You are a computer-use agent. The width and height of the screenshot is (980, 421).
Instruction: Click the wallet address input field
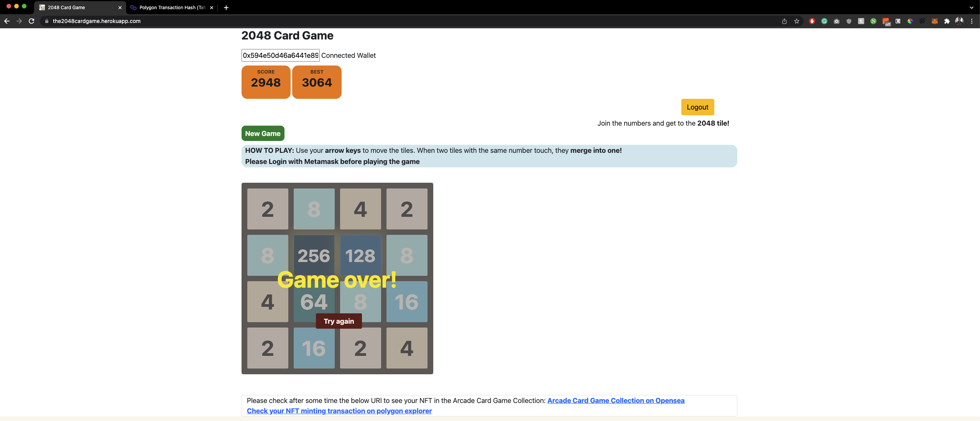point(280,56)
